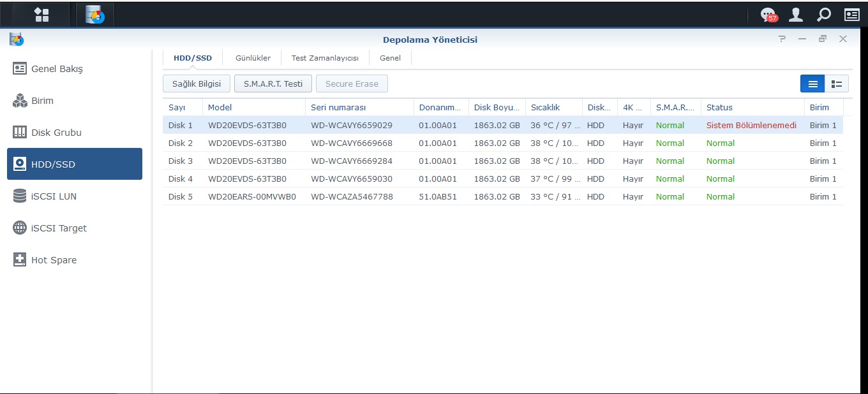Open the user account options icon

796,15
